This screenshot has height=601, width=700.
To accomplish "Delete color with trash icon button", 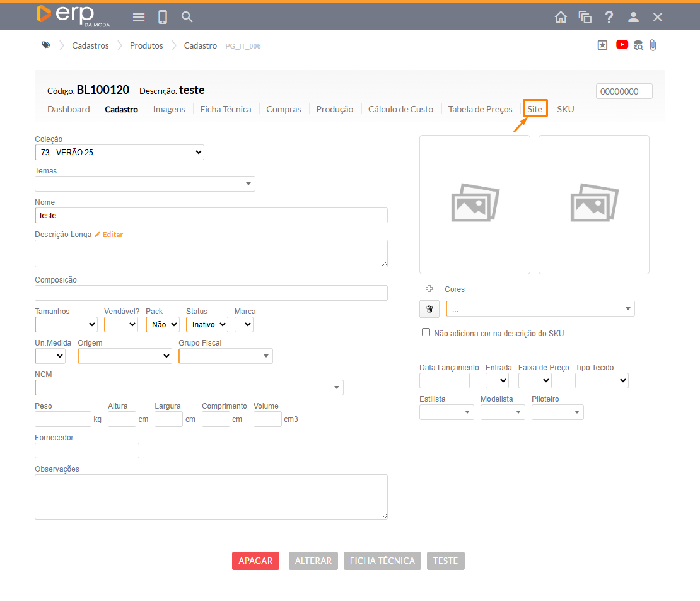I will pos(429,309).
